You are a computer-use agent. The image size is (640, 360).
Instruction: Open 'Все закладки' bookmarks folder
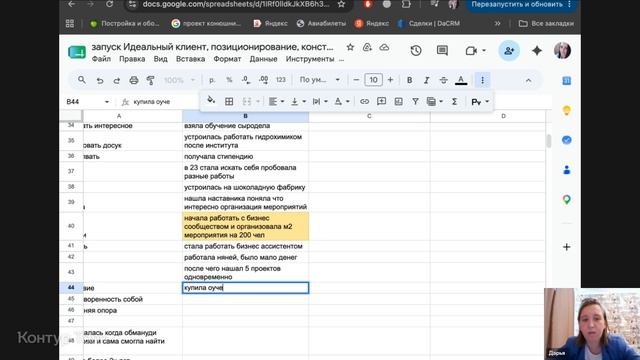coord(546,24)
